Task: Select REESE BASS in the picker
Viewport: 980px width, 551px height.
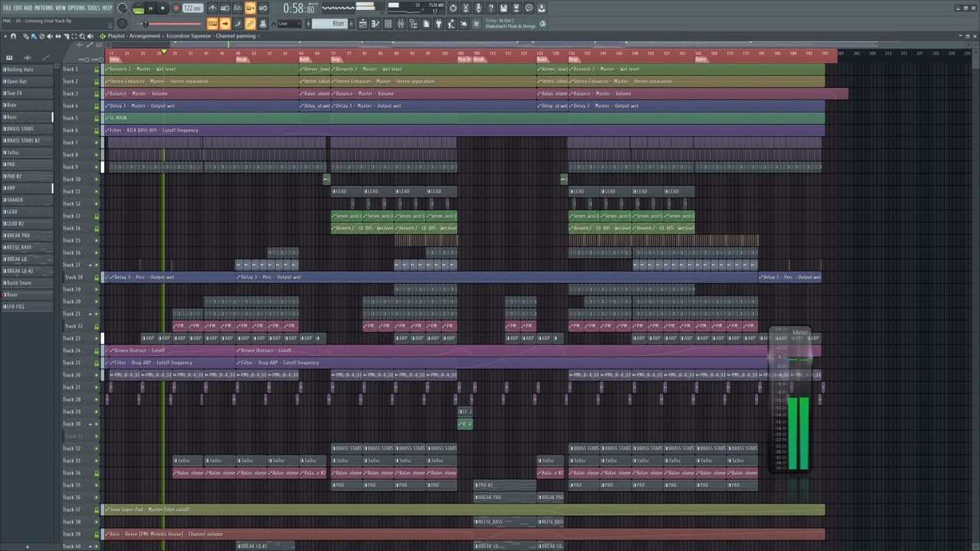Action: click(28, 247)
